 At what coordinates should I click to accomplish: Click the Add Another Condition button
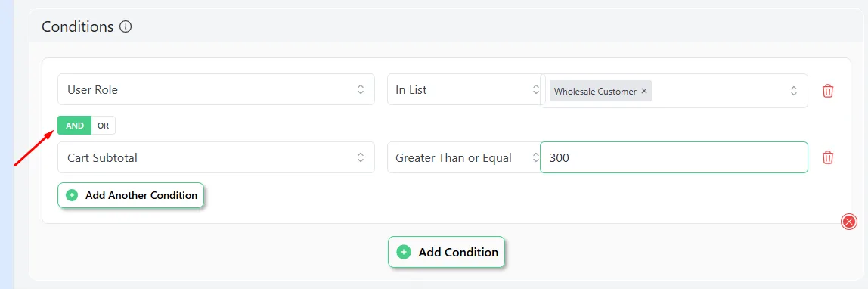[x=131, y=195]
